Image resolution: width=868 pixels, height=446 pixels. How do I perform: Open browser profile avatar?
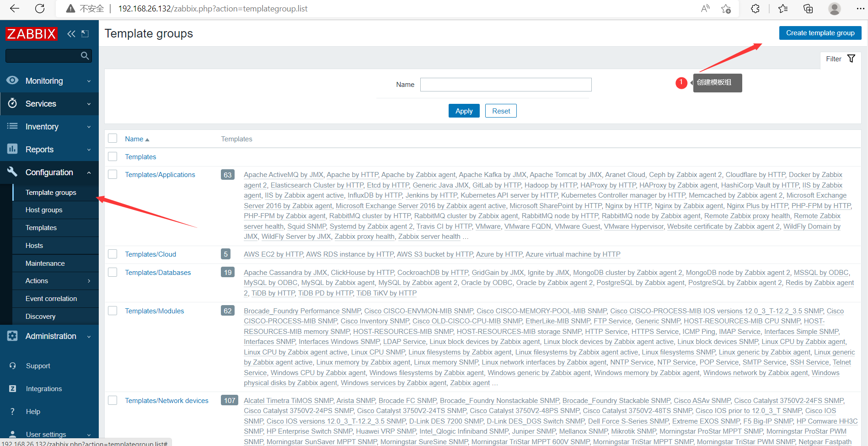(x=835, y=9)
